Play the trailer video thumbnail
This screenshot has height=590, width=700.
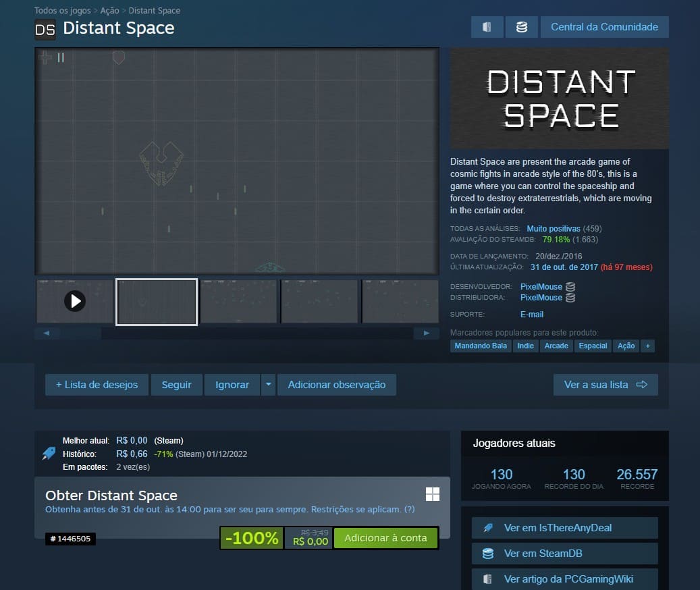pos(75,301)
